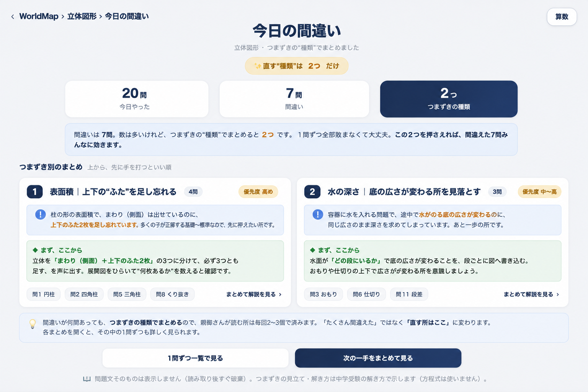Screen dimensions: 588x392
Task: Click the book icon in footer note
Action: (87, 379)
